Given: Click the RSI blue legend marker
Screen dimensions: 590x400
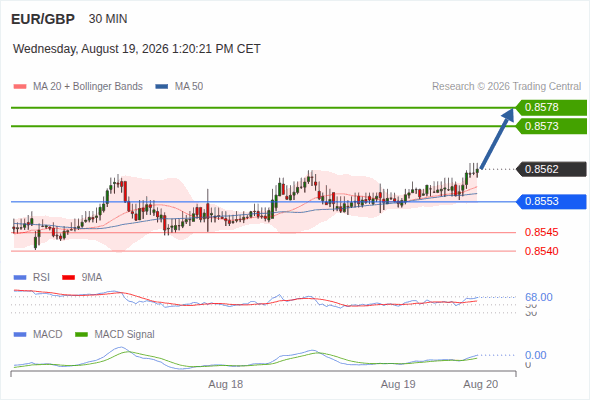Looking at the screenshot, I should point(20,278).
